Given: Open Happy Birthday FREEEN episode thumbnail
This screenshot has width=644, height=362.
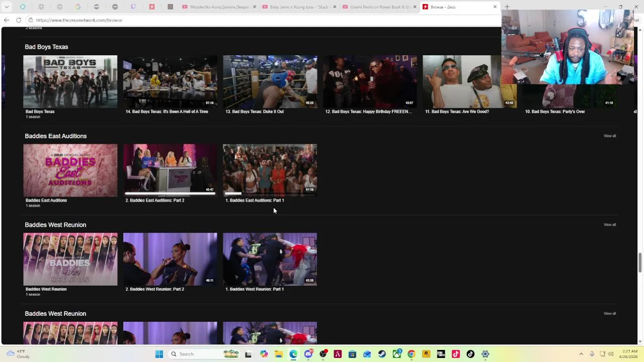Looking at the screenshot, I should coord(370,81).
